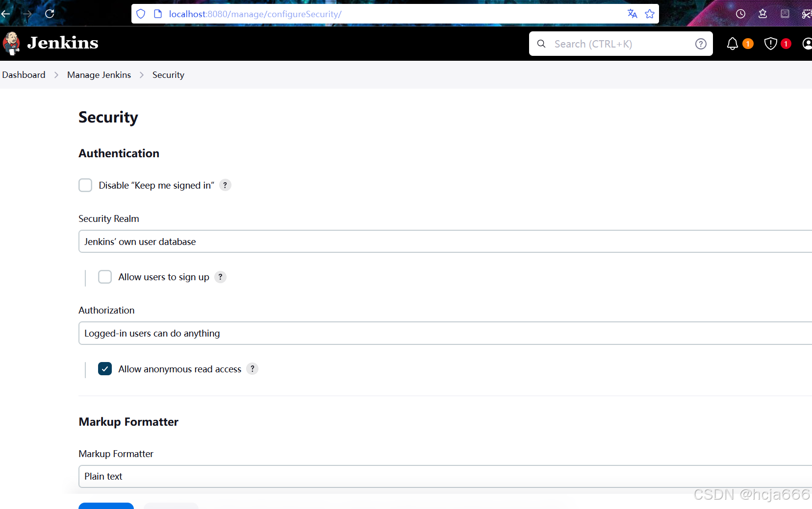Focus the Search (CTRL+K) field

(x=621, y=44)
